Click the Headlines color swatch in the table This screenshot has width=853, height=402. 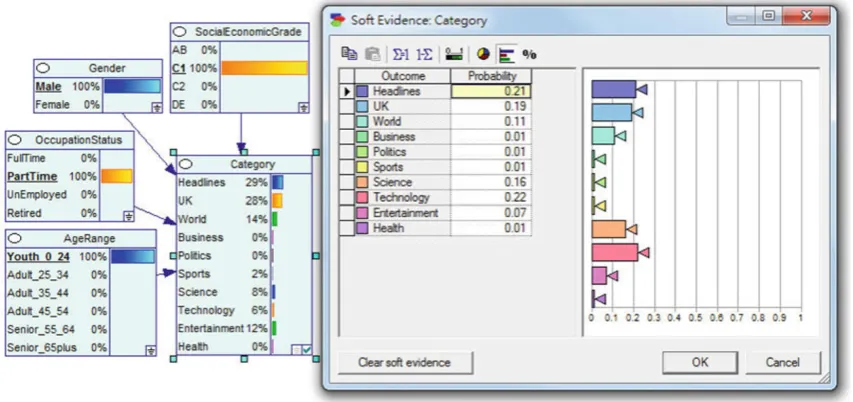(x=362, y=91)
